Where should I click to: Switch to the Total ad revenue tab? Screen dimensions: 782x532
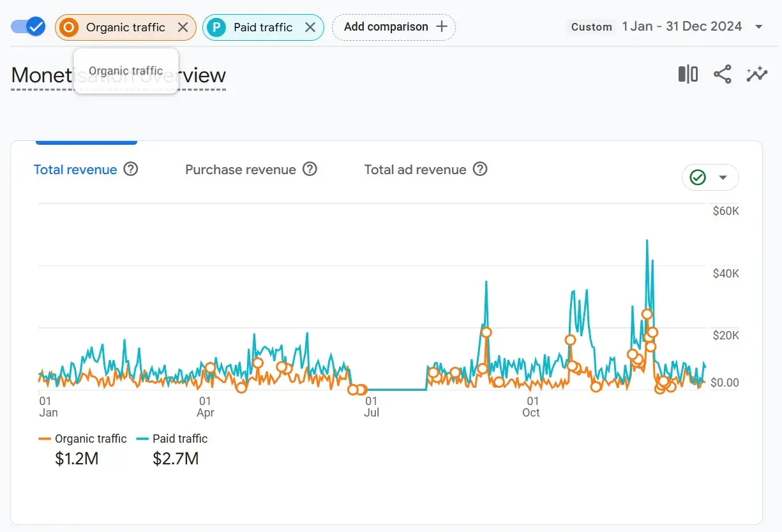[415, 170]
